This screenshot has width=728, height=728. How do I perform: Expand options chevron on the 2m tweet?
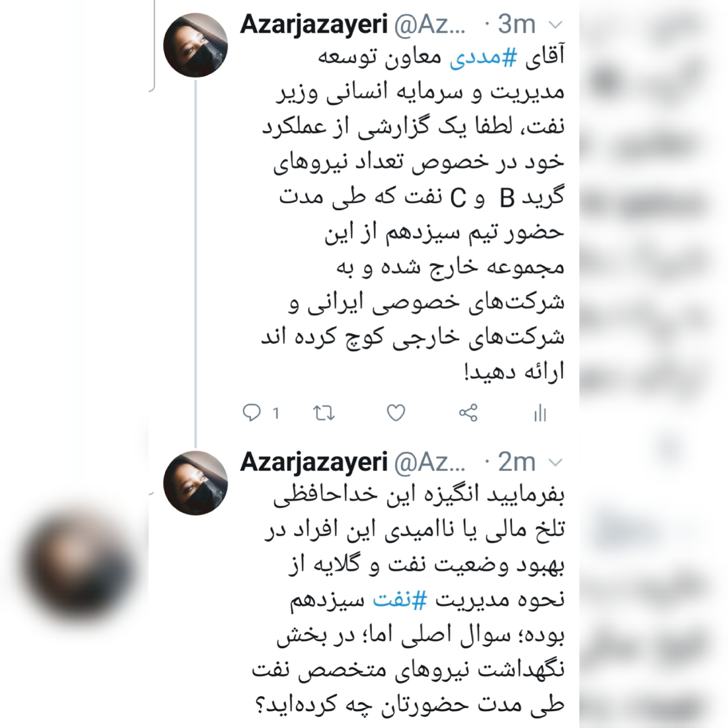[555, 463]
